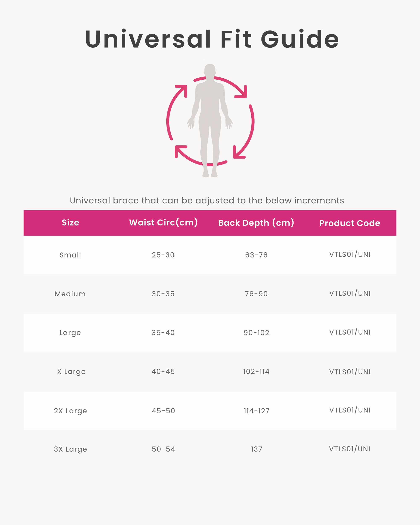Viewport: 420px width, 525px height.
Task: Click the 3X Large size label
Action: [x=70, y=450]
